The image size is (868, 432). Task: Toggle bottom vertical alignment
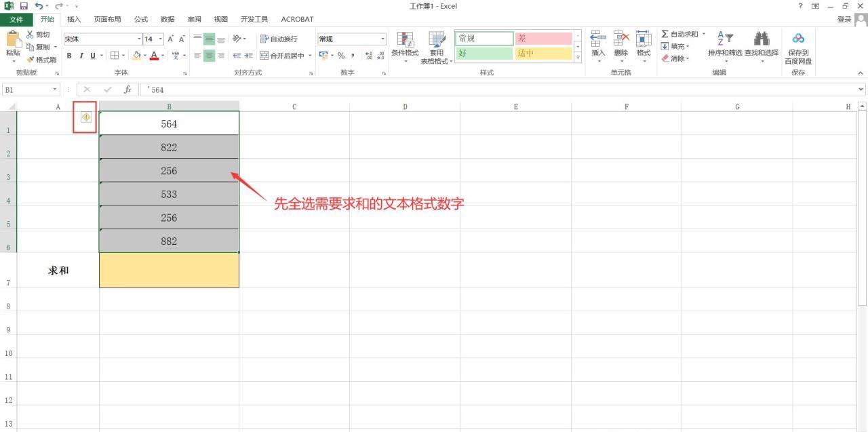click(220, 39)
